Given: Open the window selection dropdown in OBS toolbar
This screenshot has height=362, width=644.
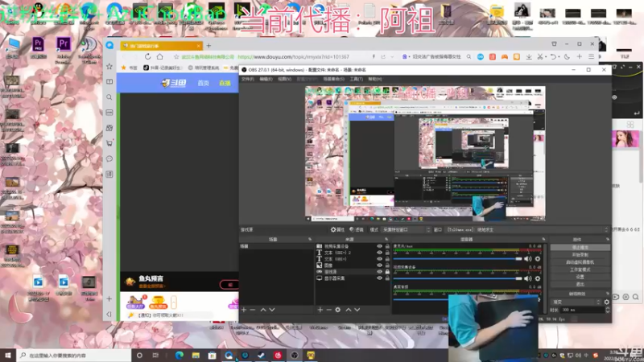Looking at the screenshot, I should click(527, 230).
